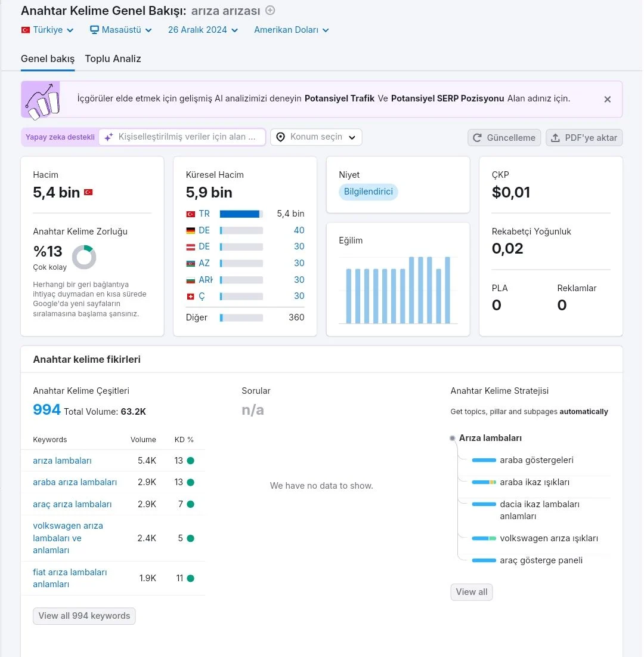
Task: Select araba göstergeleri in strategy tree
Action: (x=537, y=460)
